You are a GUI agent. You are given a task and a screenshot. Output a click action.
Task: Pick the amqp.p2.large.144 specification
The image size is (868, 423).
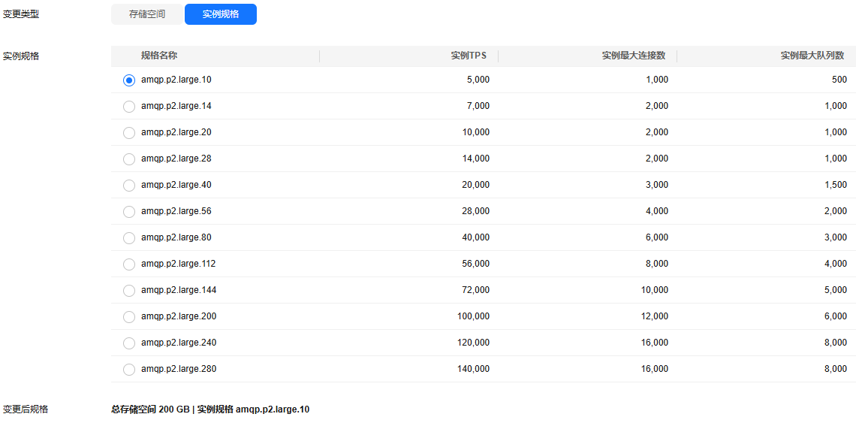(x=129, y=291)
